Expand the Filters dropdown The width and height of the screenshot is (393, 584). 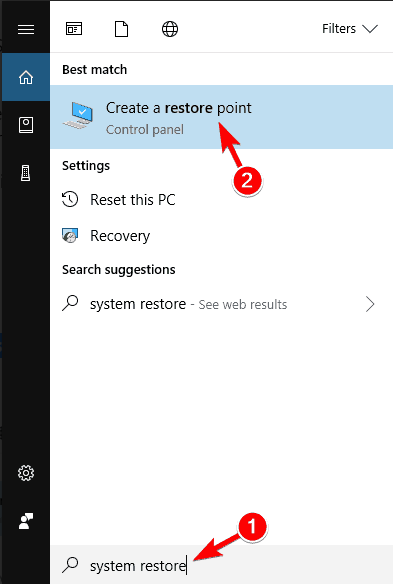(x=350, y=29)
